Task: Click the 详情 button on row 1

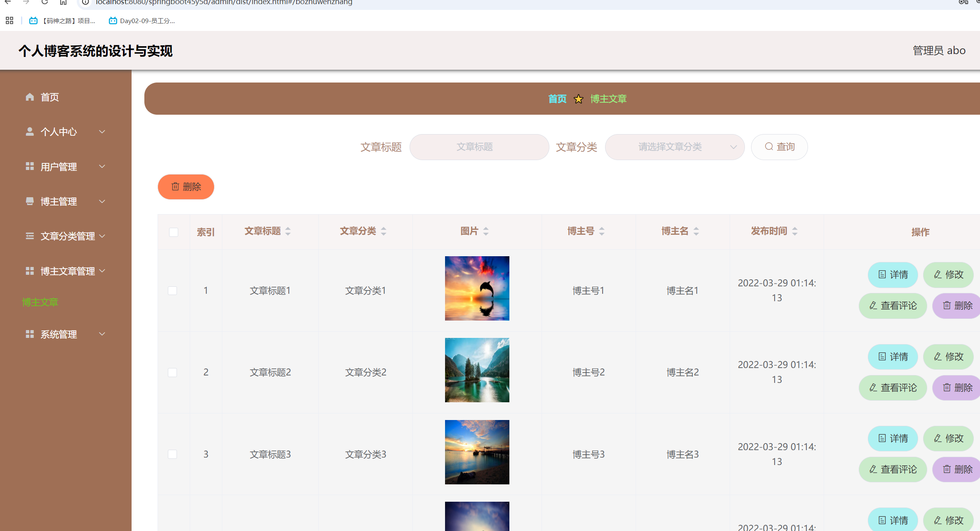Action: click(x=893, y=275)
